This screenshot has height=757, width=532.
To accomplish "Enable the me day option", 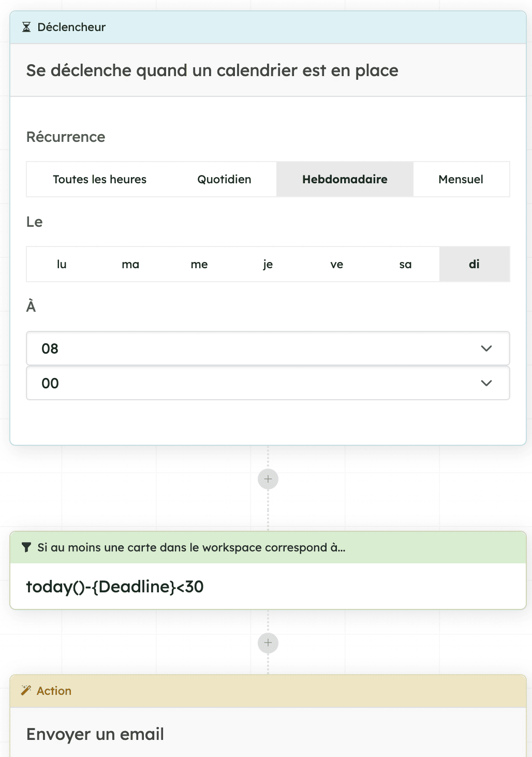I will pos(199,264).
